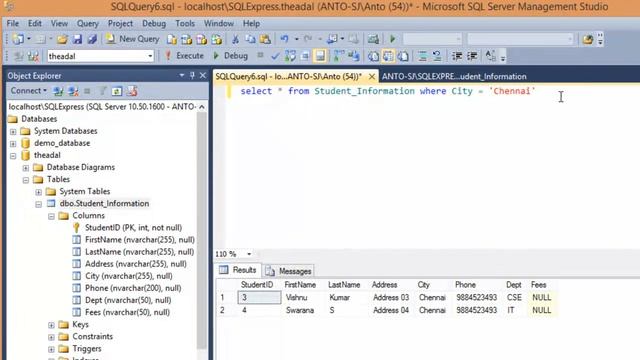Save the query with the floppy disk icon
Image resolution: width=640 pixels, height=360 pixels.
pos(77,39)
